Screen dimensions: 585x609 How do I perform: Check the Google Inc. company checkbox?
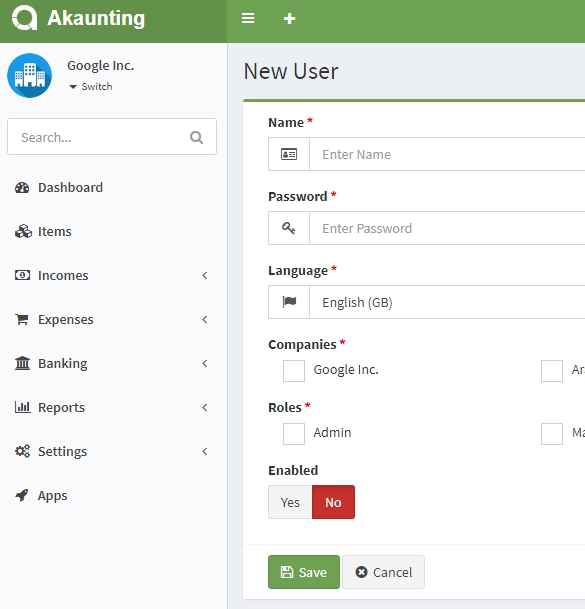[294, 371]
